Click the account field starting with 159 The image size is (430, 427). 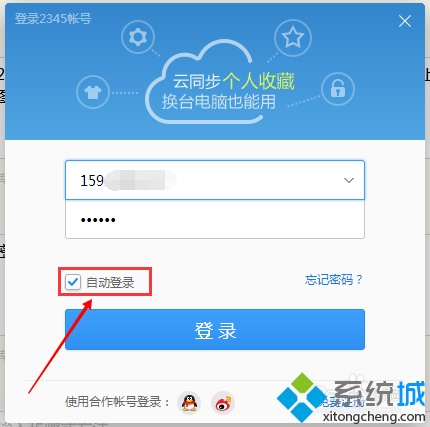[215, 180]
